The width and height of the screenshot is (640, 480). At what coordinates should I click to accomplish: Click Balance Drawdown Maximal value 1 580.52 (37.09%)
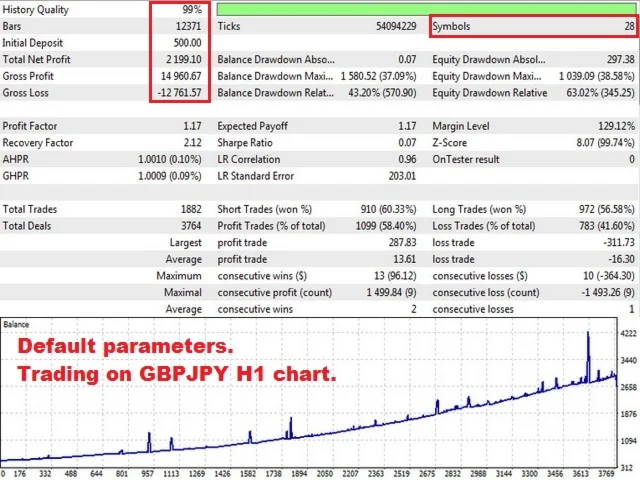pos(378,76)
